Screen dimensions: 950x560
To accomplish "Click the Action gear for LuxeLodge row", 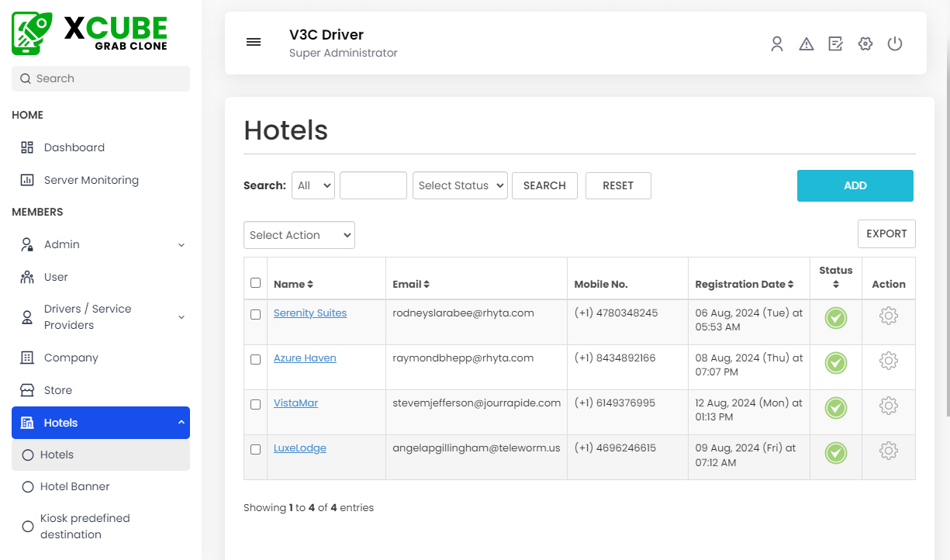I will 888,450.
